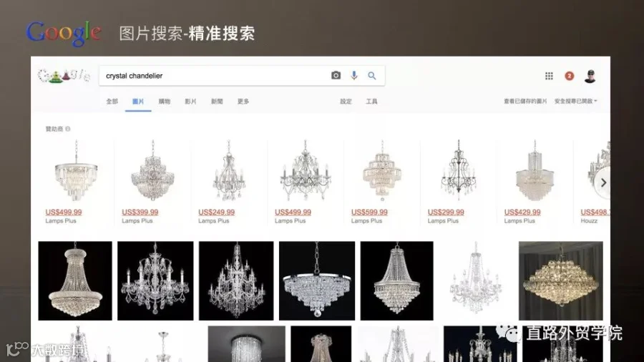Select the 圖片 tab
The height and width of the screenshot is (362, 644).
coord(138,102)
